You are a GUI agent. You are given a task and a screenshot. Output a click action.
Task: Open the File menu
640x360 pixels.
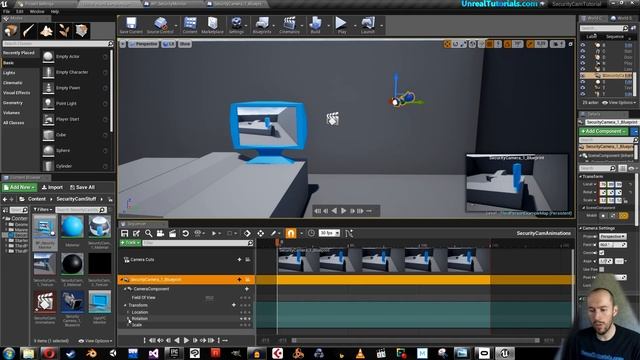(6, 11)
